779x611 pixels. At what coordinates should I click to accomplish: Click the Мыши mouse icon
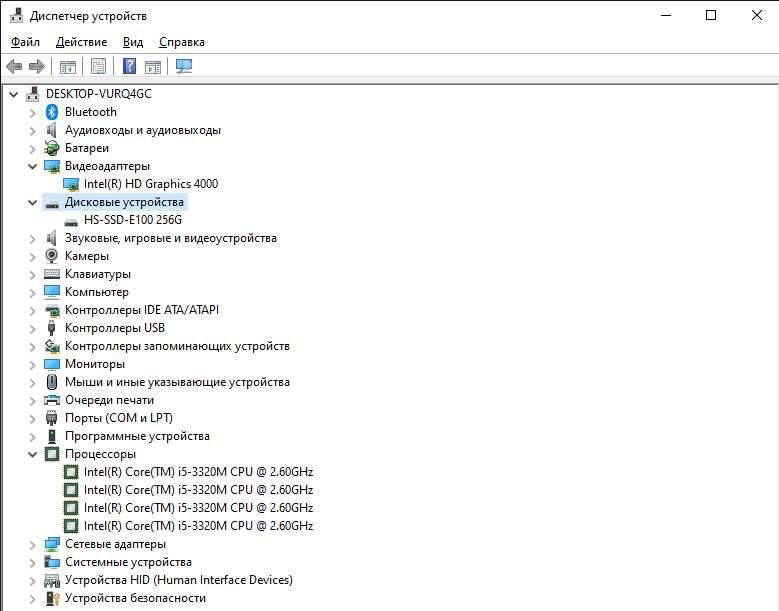pos(52,382)
